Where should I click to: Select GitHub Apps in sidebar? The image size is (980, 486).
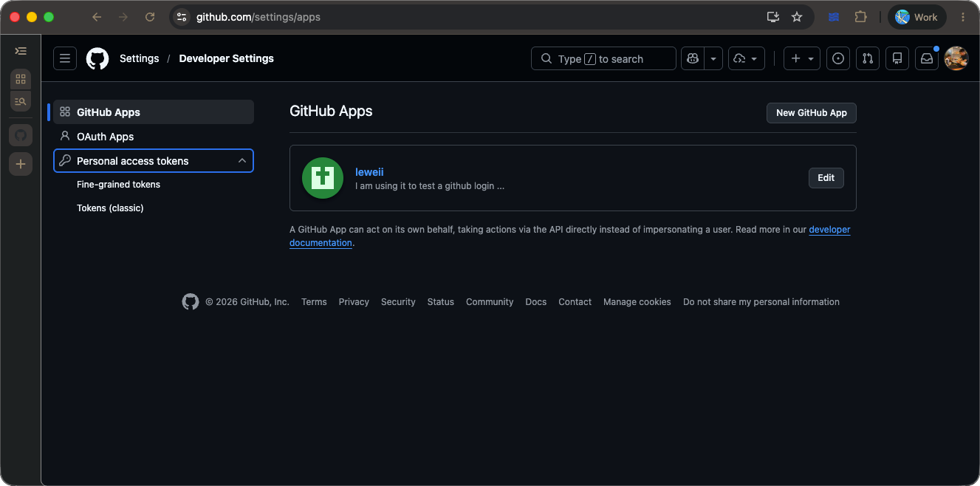click(154, 112)
